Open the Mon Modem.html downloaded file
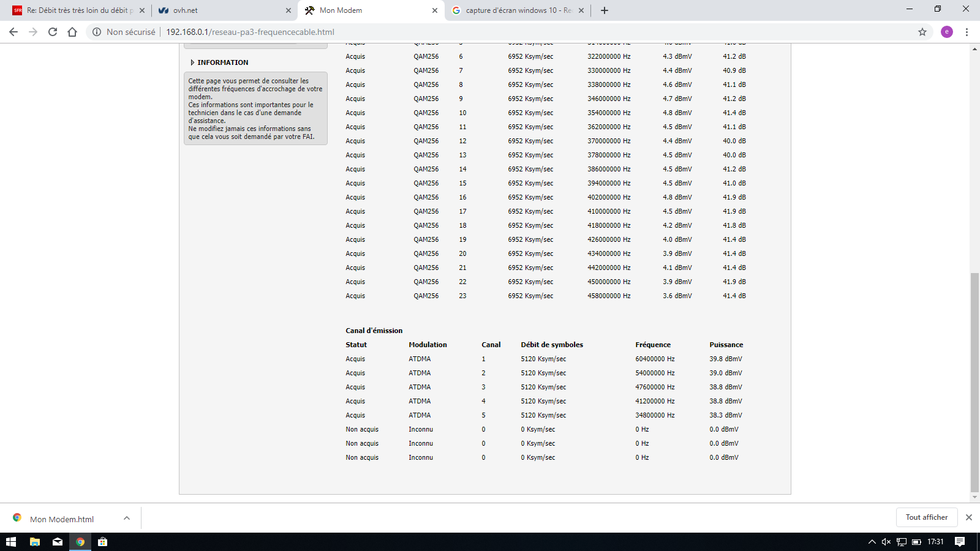 [61, 519]
